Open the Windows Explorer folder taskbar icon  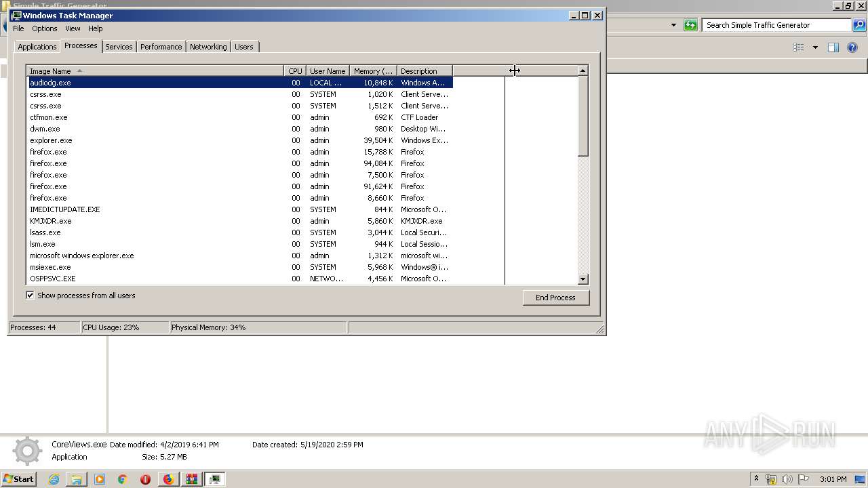click(x=77, y=479)
